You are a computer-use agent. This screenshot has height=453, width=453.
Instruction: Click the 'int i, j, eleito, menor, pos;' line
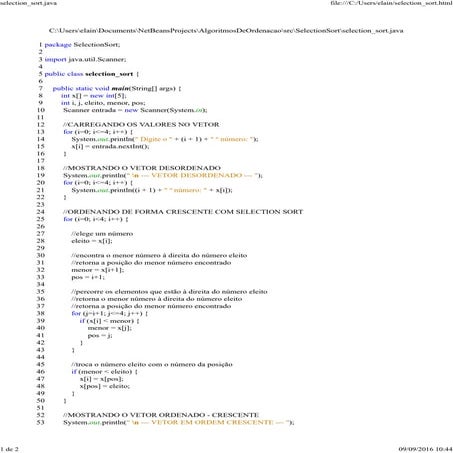click(x=103, y=103)
